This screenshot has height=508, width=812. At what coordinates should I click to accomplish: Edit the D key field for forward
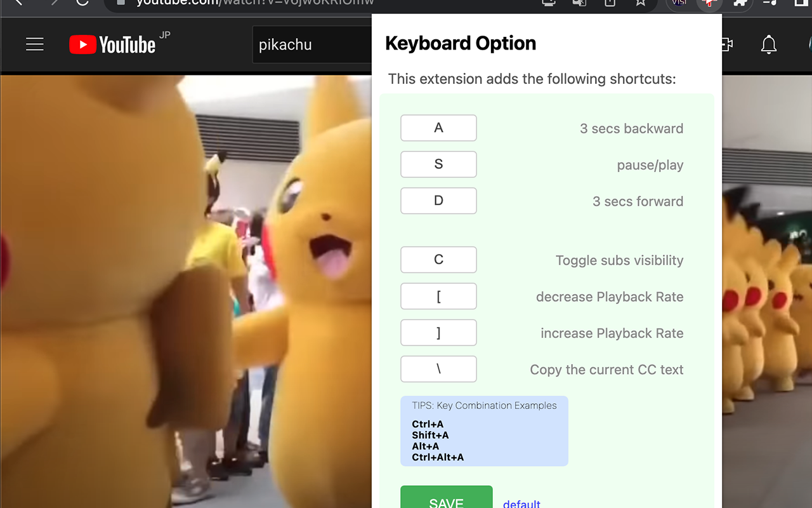438,201
